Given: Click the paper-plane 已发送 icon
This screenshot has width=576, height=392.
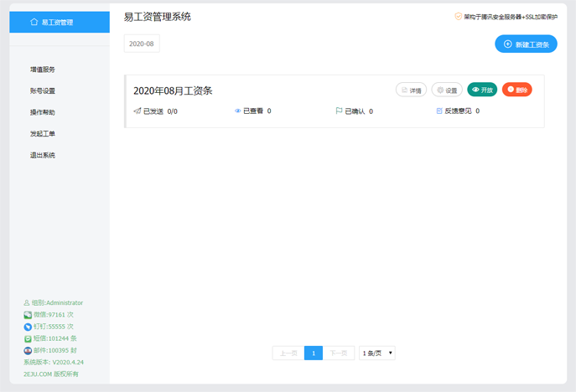Looking at the screenshot, I should [138, 111].
